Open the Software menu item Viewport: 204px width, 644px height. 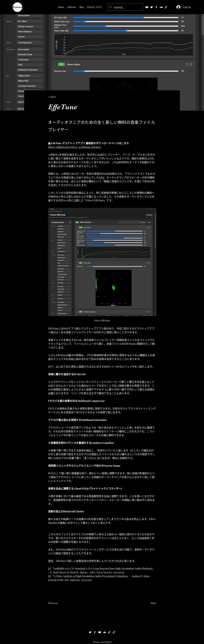coord(72,7)
